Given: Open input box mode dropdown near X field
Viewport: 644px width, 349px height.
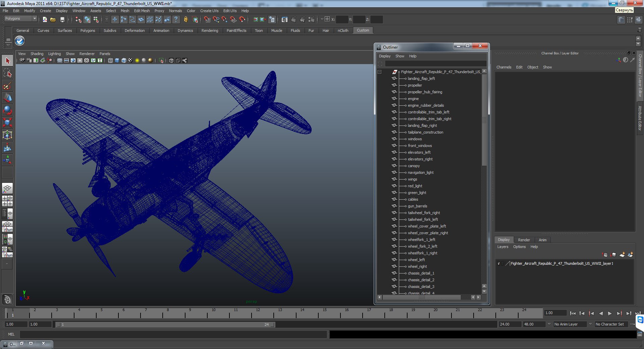Looking at the screenshot, I should pyautogui.click(x=322, y=19).
